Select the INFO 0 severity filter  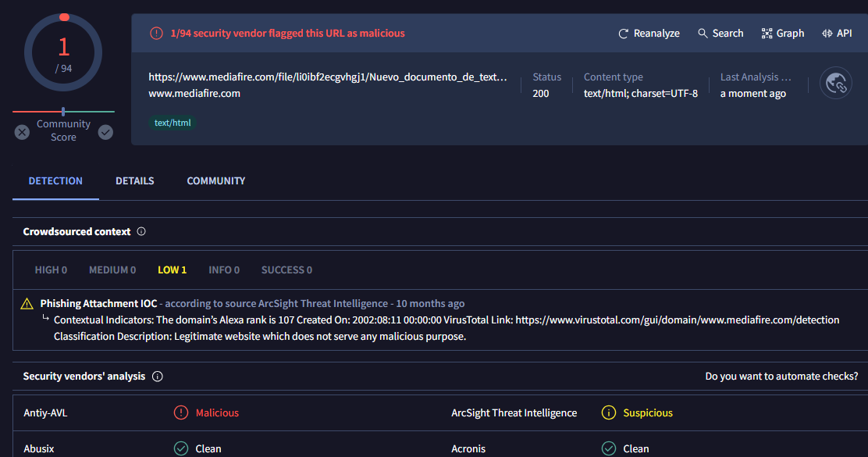224,270
